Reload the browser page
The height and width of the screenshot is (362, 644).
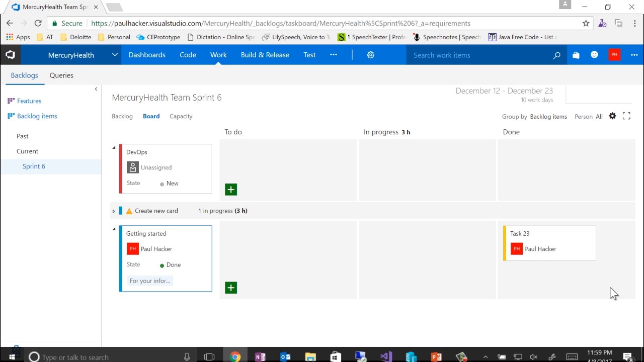click(x=38, y=23)
